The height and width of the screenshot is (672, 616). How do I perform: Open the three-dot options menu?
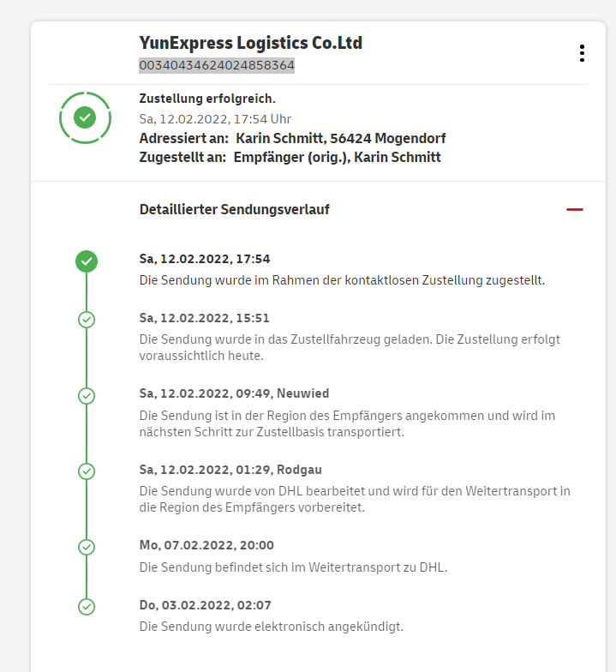[x=582, y=53]
